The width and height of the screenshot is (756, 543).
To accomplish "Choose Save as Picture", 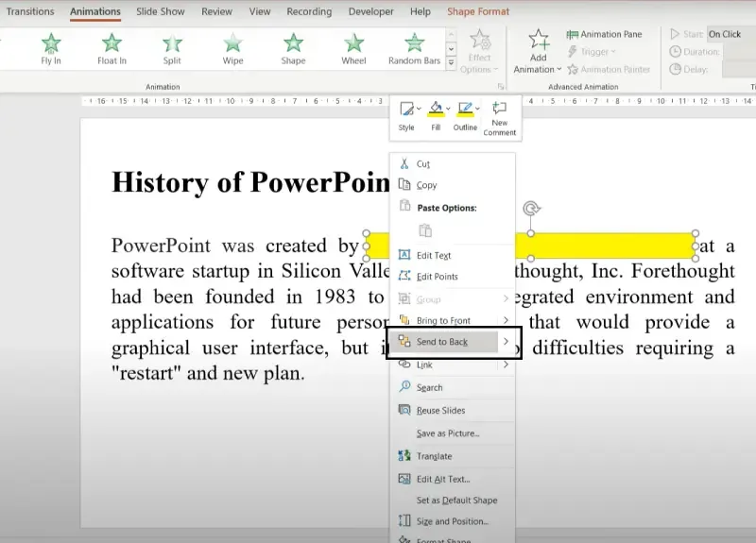I will [453, 433].
